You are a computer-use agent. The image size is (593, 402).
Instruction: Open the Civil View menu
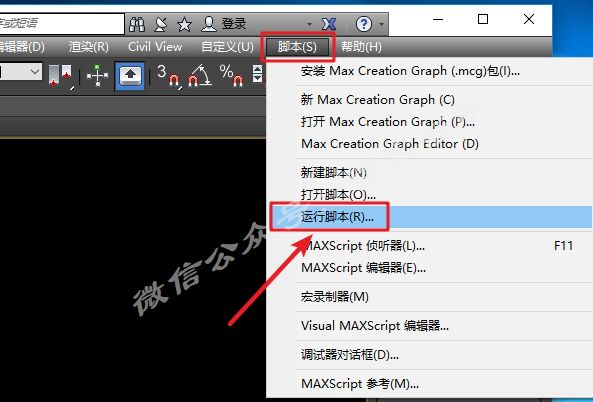[155, 47]
